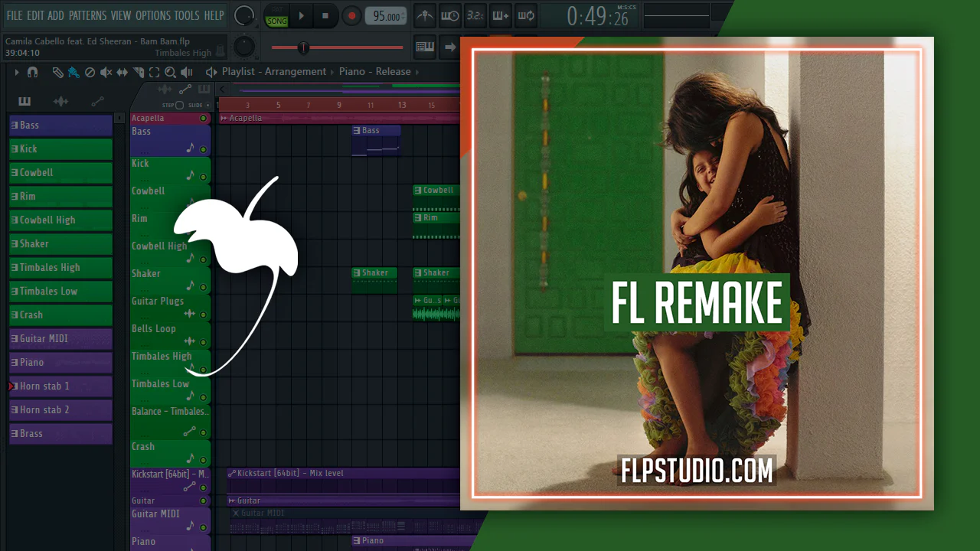980x551 pixels.
Task: Mute the Crash playlist track
Action: [203, 460]
